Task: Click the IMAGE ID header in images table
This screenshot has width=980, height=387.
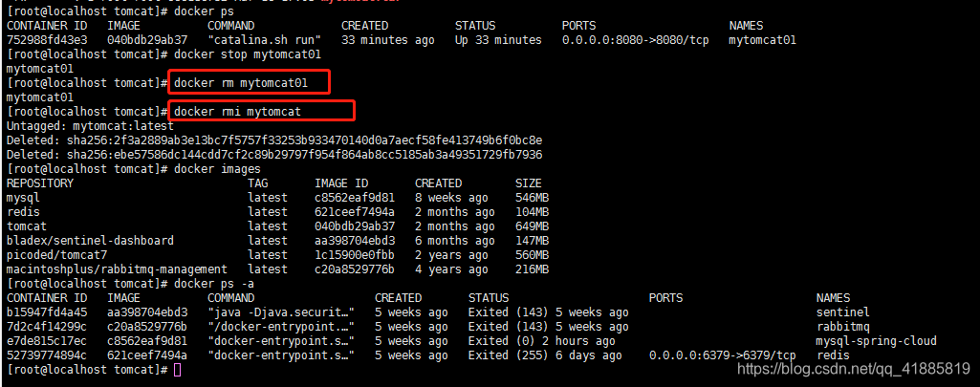Action: [341, 183]
